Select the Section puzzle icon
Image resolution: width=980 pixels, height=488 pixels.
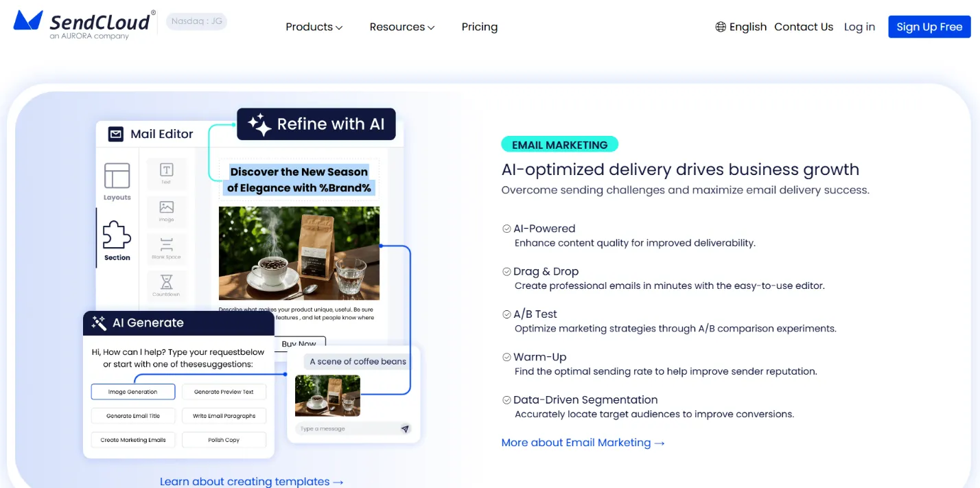pos(117,235)
